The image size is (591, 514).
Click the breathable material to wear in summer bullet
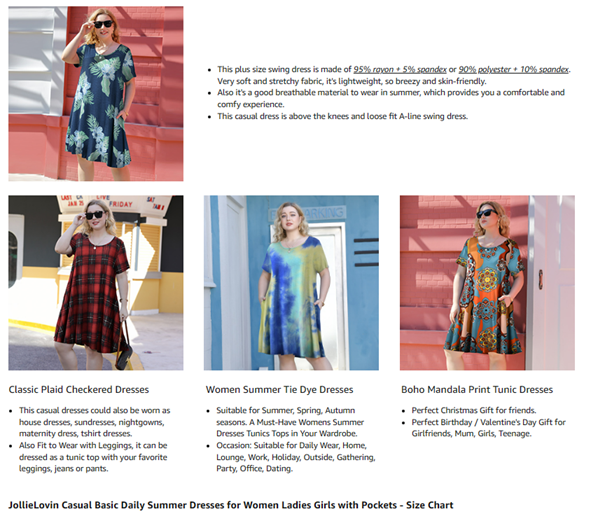390,98
